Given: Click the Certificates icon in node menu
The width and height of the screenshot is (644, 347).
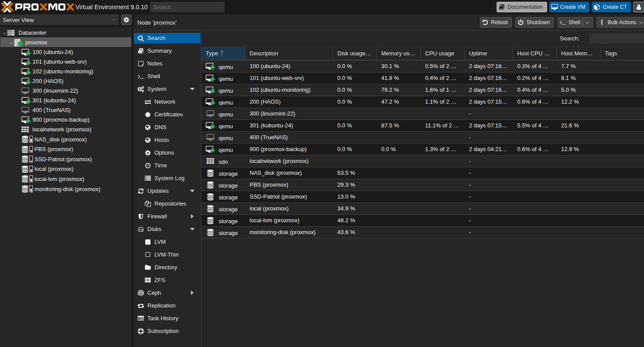Looking at the screenshot, I should pyautogui.click(x=148, y=115).
